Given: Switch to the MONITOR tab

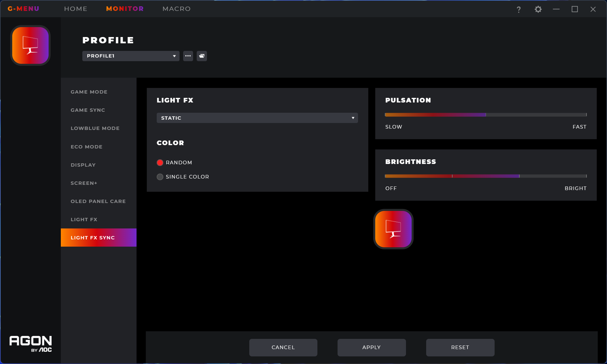Looking at the screenshot, I should point(125,9).
